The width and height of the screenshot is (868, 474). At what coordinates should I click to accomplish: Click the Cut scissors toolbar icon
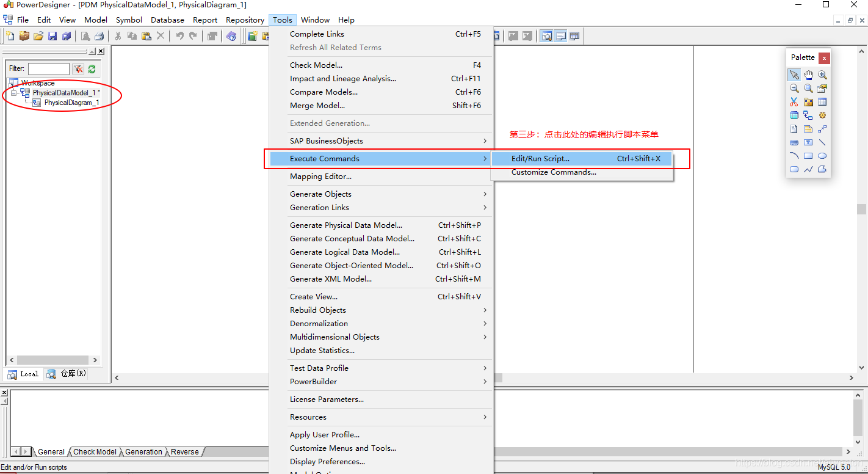(118, 36)
